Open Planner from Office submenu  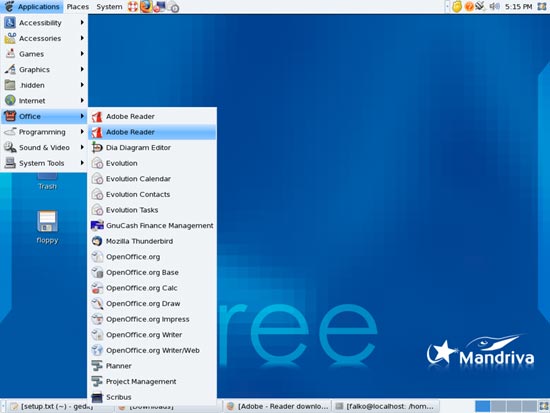pyautogui.click(x=152, y=366)
